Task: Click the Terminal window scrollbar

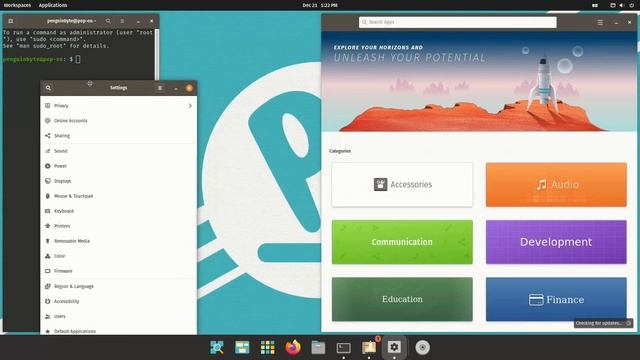Action: point(157,53)
